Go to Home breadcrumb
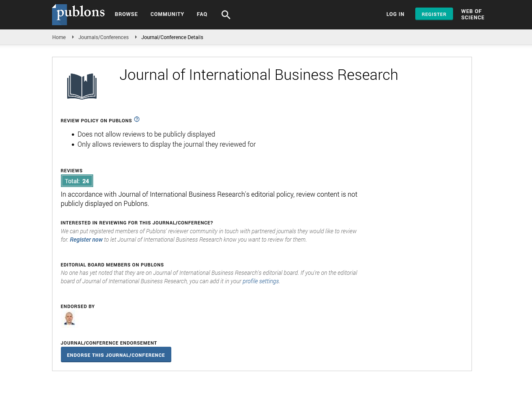532x411 pixels. pos(59,37)
